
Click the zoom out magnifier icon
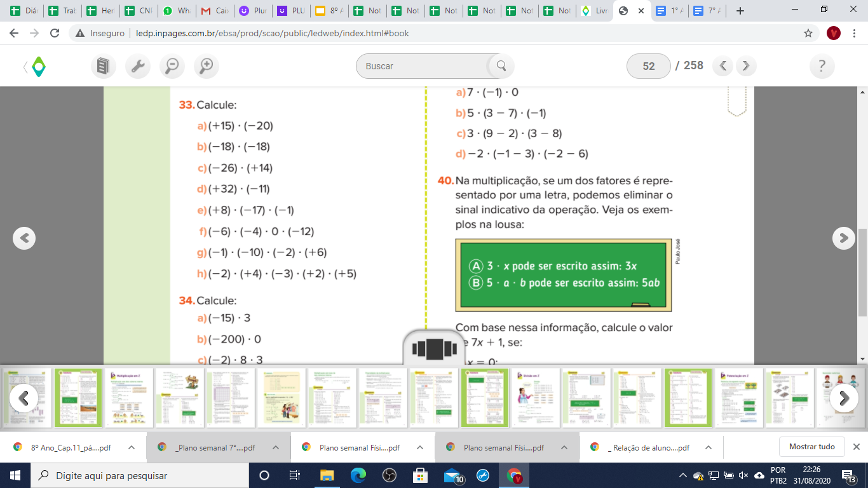point(172,65)
